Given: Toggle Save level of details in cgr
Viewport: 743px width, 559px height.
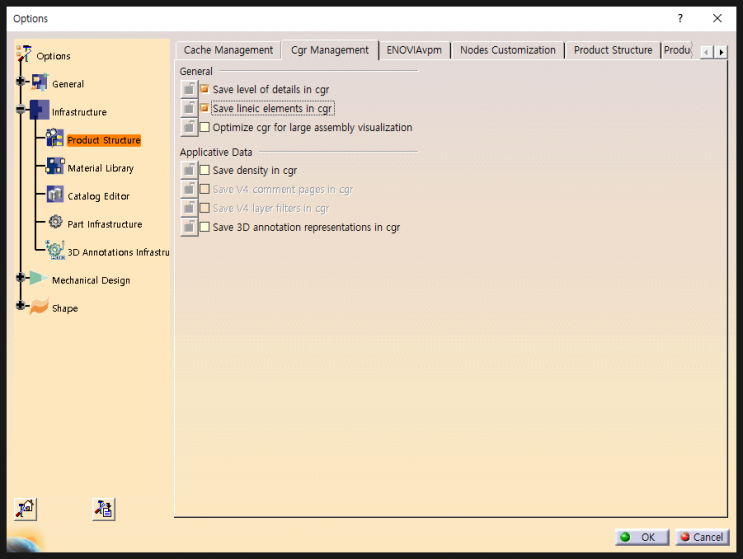Looking at the screenshot, I should pos(205,89).
